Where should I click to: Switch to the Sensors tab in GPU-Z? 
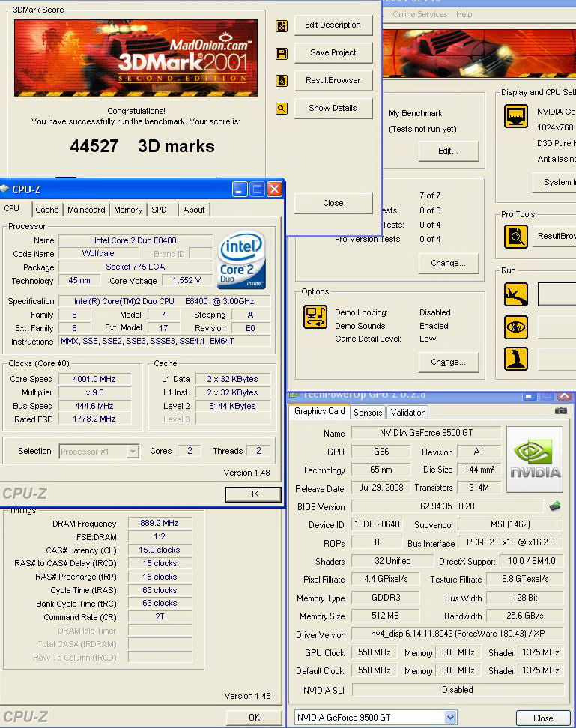[x=368, y=412]
